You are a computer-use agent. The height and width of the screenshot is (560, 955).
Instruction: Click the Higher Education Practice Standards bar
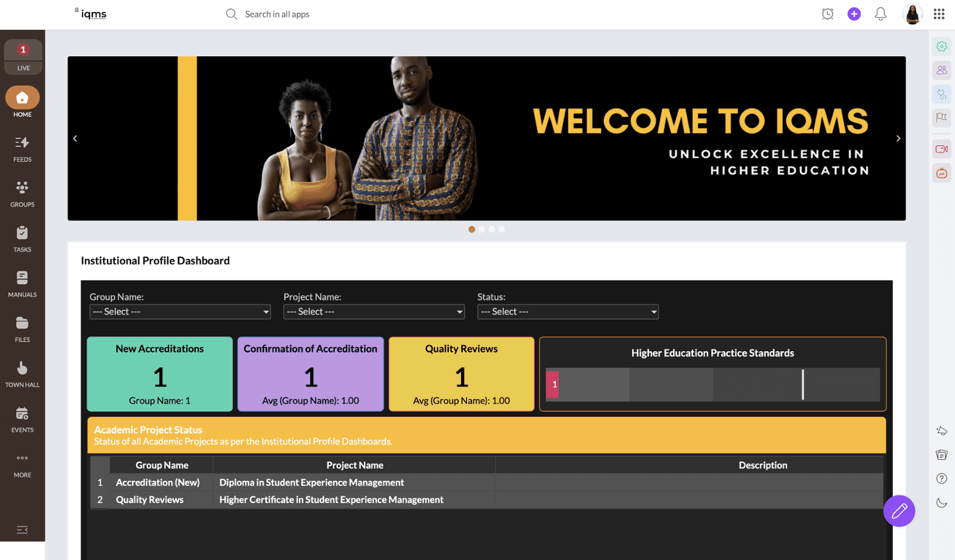(x=712, y=384)
